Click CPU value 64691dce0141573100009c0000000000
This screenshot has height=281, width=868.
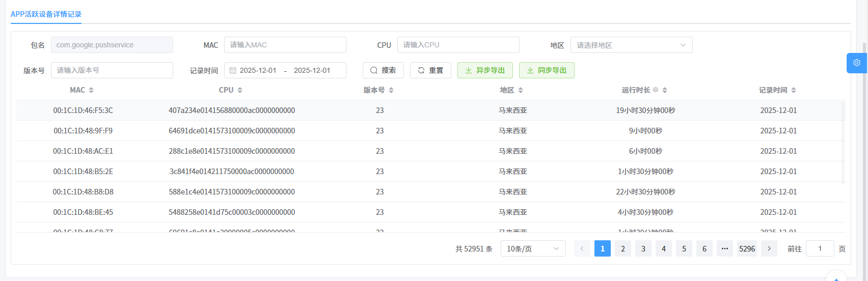[232, 131]
